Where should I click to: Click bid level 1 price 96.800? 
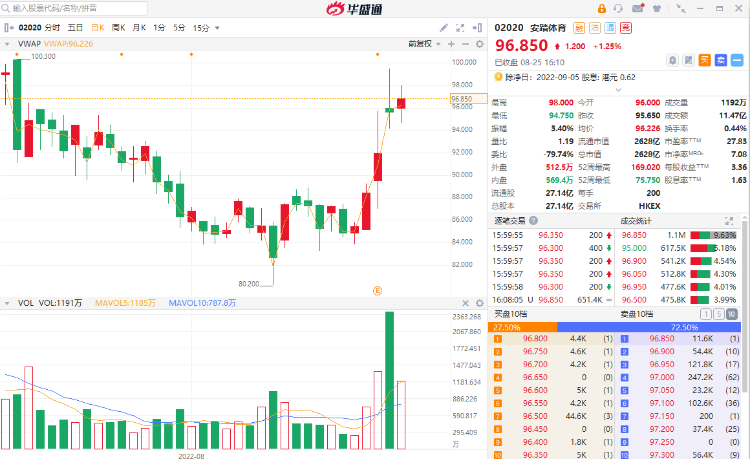[x=535, y=339]
